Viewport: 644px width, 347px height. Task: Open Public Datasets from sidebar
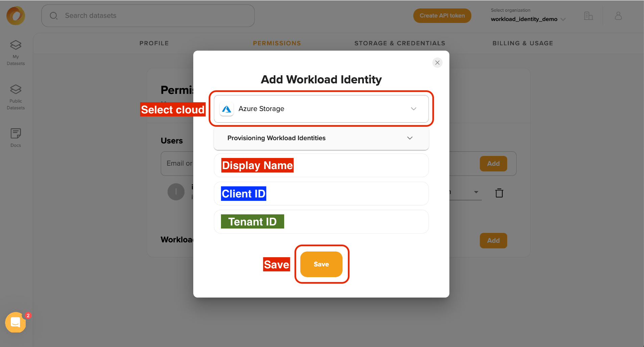coord(16,97)
